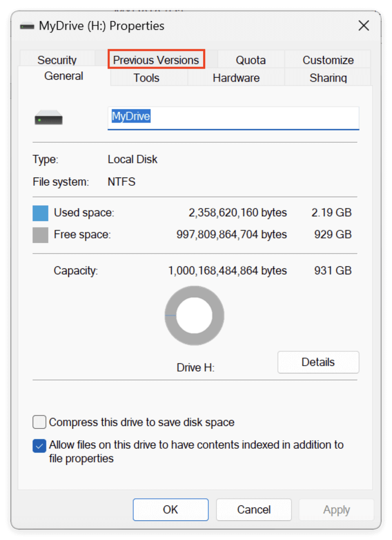The width and height of the screenshot is (392, 540).
Task: Switch to the Security tab
Action: pyautogui.click(x=57, y=60)
